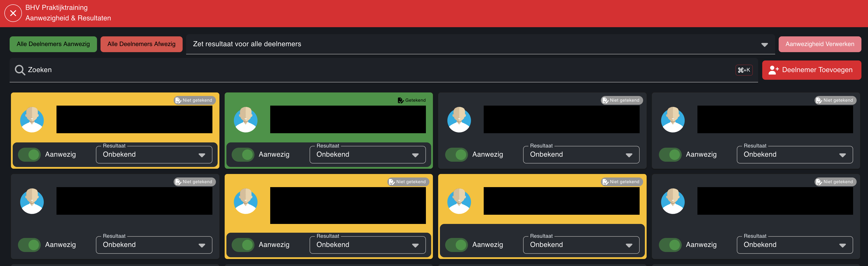Click the green card's Getekend signature badge

click(412, 100)
